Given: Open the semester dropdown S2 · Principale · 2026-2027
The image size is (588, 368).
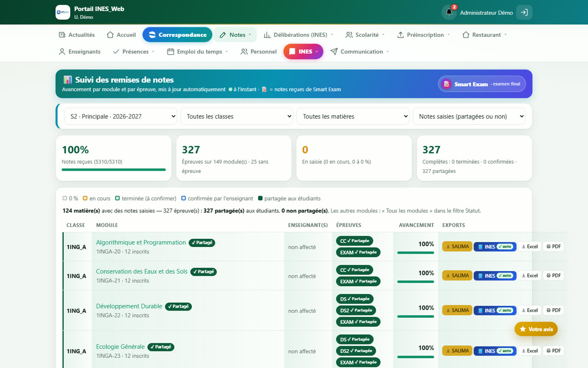Looking at the screenshot, I should pos(121,116).
